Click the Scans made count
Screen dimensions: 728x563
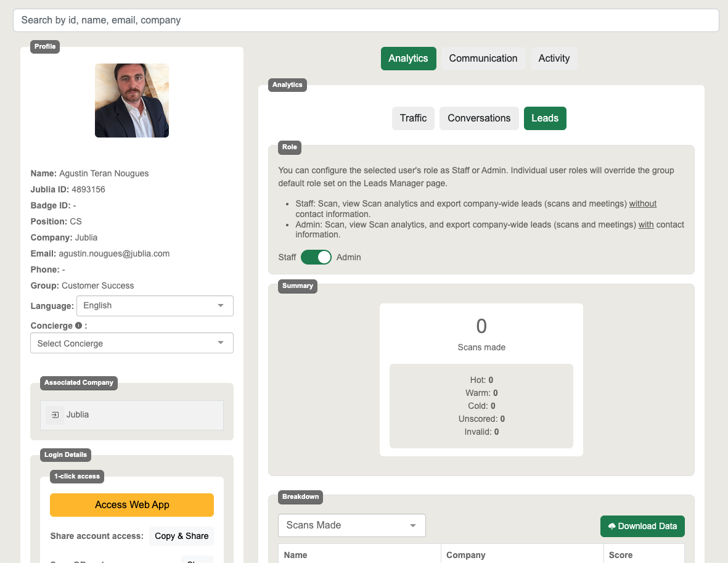(x=481, y=326)
